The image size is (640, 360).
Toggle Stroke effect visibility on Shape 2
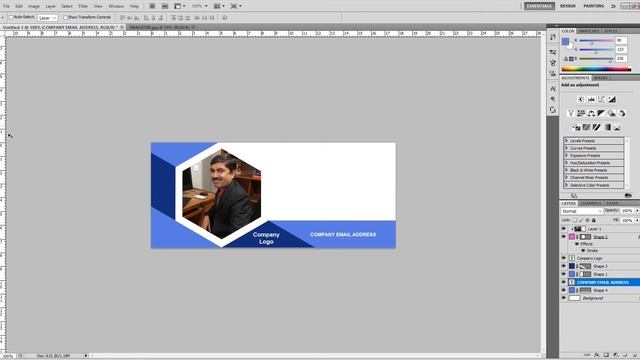pyautogui.click(x=583, y=251)
